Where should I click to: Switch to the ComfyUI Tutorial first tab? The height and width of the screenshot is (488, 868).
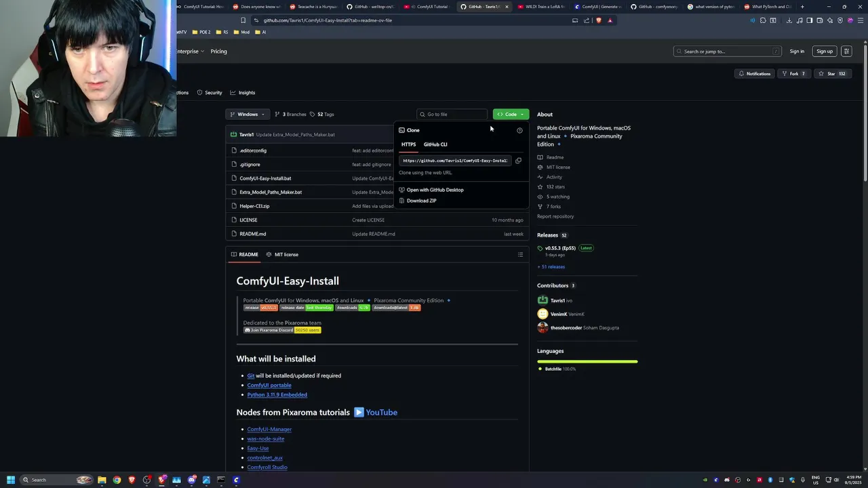point(202,7)
